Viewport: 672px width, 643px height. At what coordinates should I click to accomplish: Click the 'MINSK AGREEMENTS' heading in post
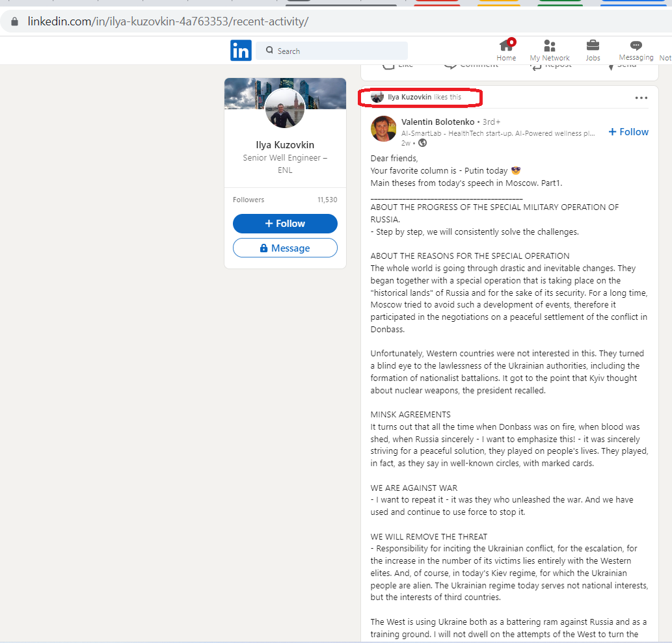coord(410,415)
